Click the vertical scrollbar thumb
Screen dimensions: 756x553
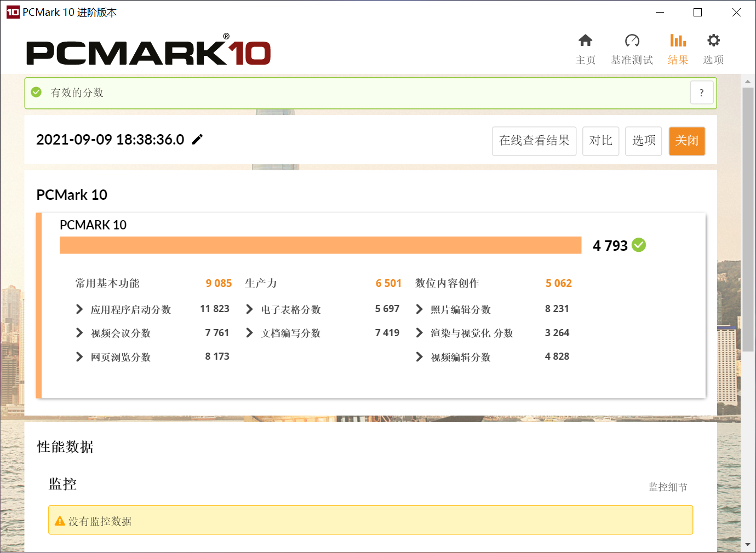(x=748, y=219)
